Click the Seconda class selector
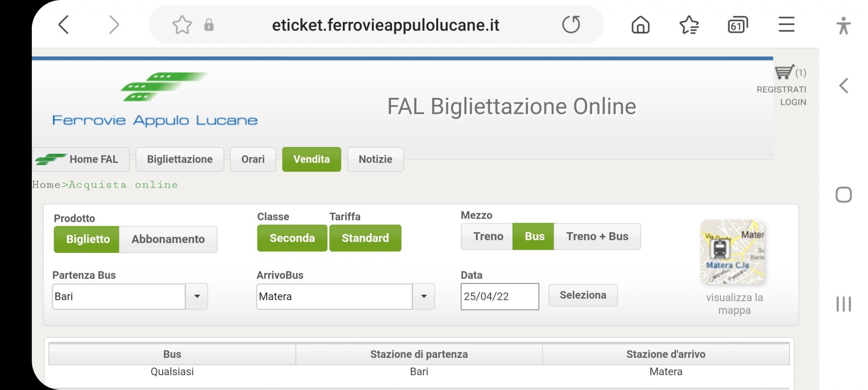 292,238
